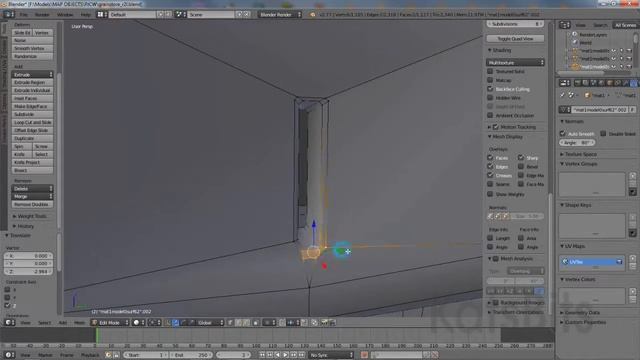Open the Delete dropdown in Remove section
This screenshot has height=360, width=640.
(32, 189)
